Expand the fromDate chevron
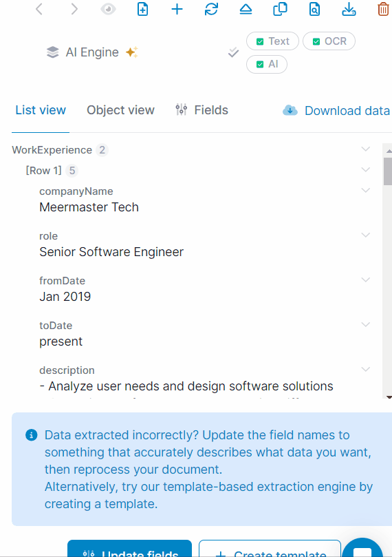This screenshot has width=392, height=557. (x=365, y=280)
